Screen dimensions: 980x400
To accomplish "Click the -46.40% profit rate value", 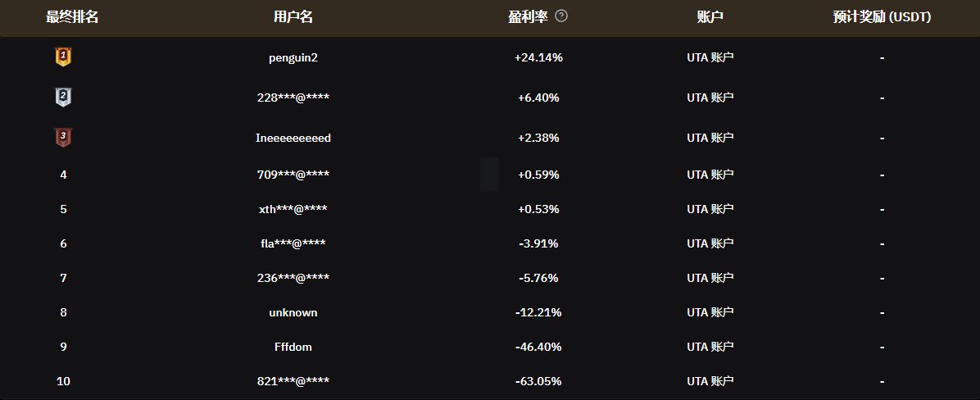I will [x=538, y=347].
